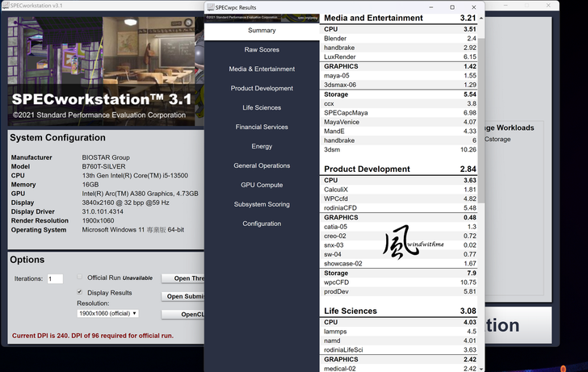Click the GPU Arc A380 Graphics text
Screen dimensions: 588x372
point(140,194)
